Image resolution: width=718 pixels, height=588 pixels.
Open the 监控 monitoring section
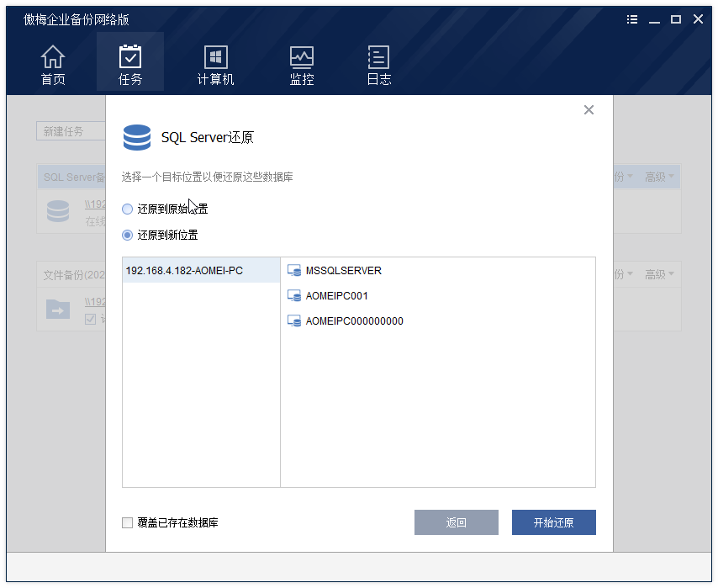pyautogui.click(x=302, y=65)
